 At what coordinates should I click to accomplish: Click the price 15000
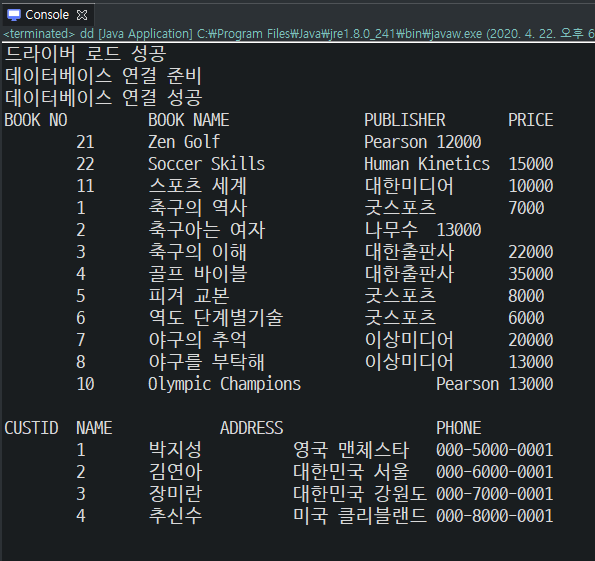pos(530,164)
